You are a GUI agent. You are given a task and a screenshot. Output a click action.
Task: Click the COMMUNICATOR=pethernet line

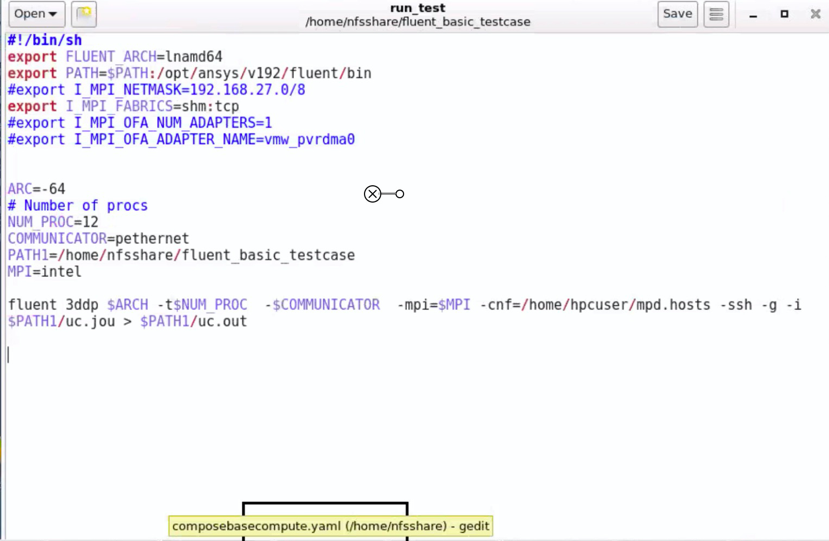coord(98,239)
